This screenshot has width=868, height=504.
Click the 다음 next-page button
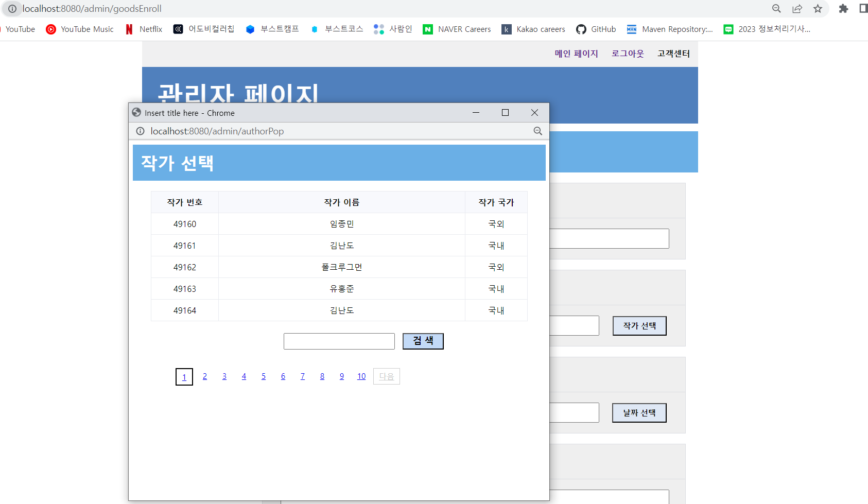387,376
